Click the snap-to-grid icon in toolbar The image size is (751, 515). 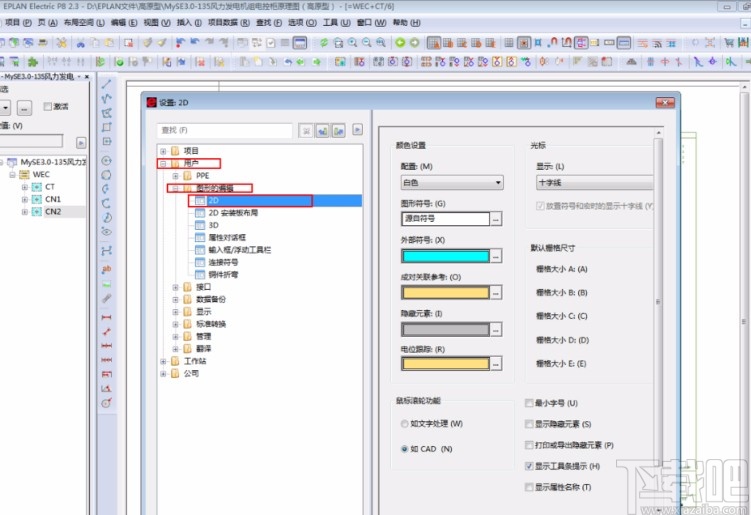tap(523, 43)
